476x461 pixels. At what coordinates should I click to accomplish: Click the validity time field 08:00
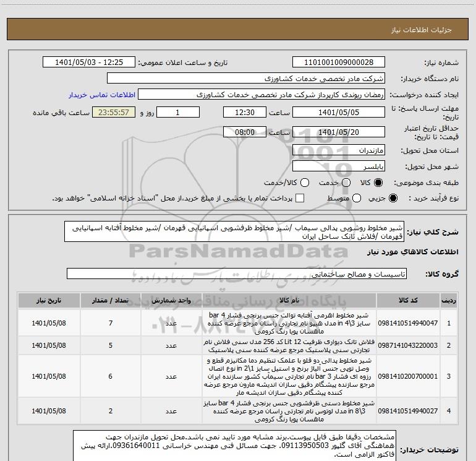click(245, 132)
